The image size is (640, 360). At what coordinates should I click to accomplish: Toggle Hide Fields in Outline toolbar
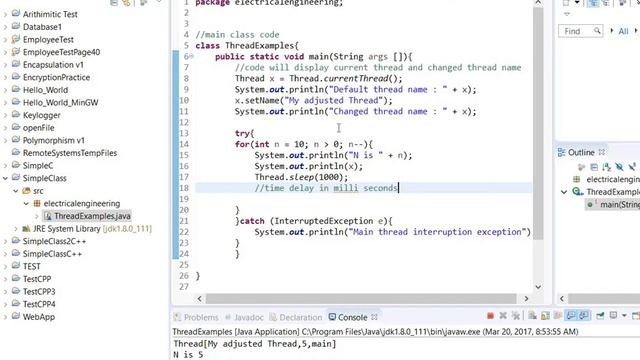click(619, 167)
